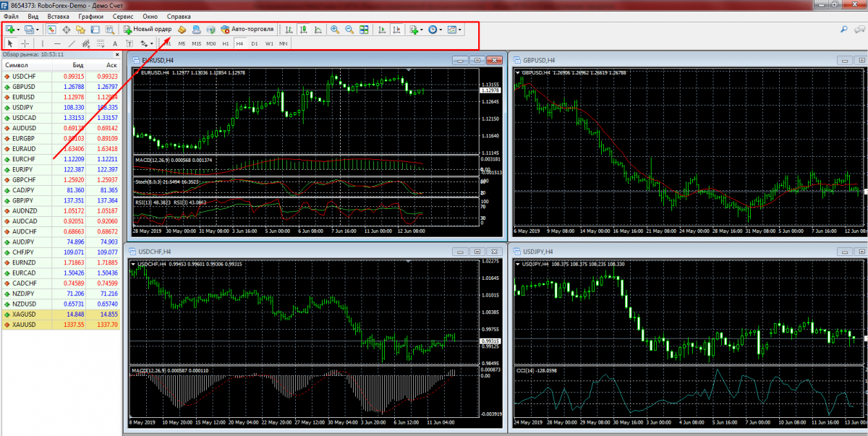
Task: Enable the D1 timeframe button
Action: (x=254, y=43)
